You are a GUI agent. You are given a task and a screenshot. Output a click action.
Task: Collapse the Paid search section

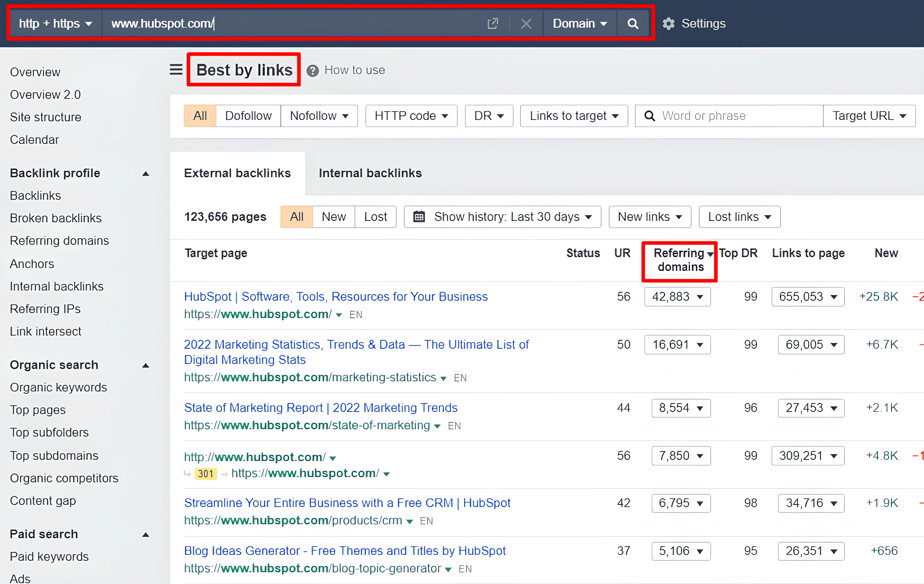click(x=145, y=535)
